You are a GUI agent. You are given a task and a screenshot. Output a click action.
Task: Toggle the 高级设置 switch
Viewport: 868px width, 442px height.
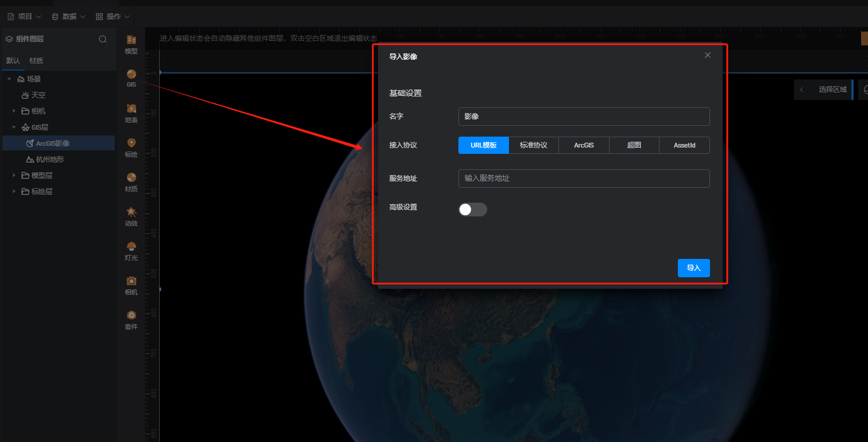[473, 210]
